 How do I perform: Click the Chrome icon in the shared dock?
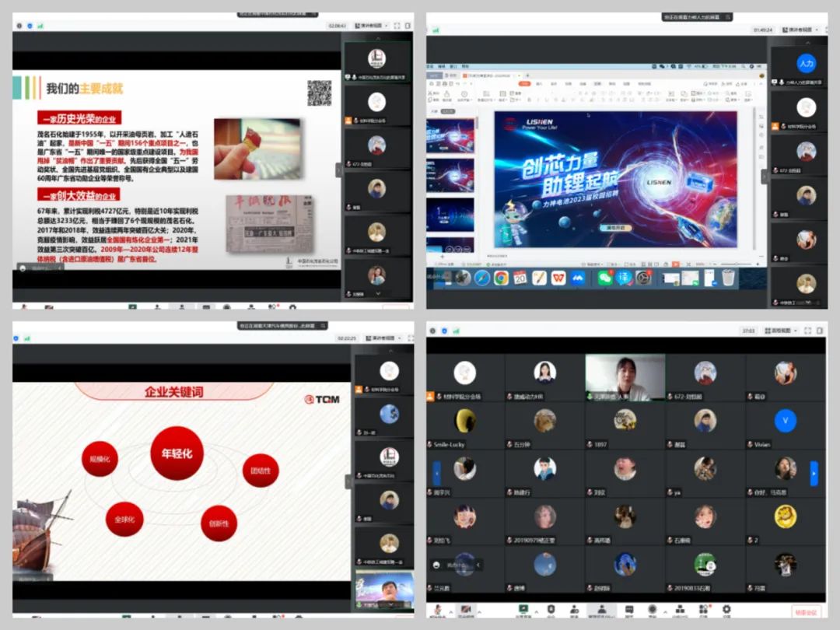500,278
